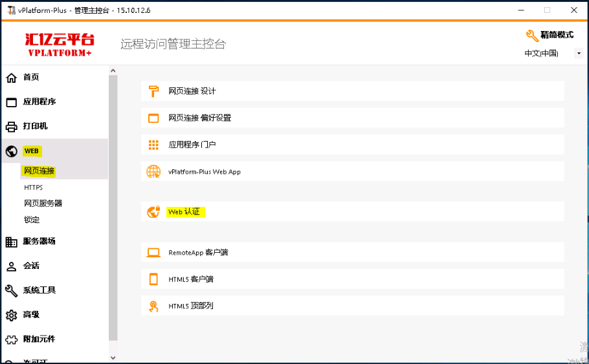Viewport: 589px width, 364px height.
Task: Click the globe lock icon for Web 认证
Action: tap(153, 211)
